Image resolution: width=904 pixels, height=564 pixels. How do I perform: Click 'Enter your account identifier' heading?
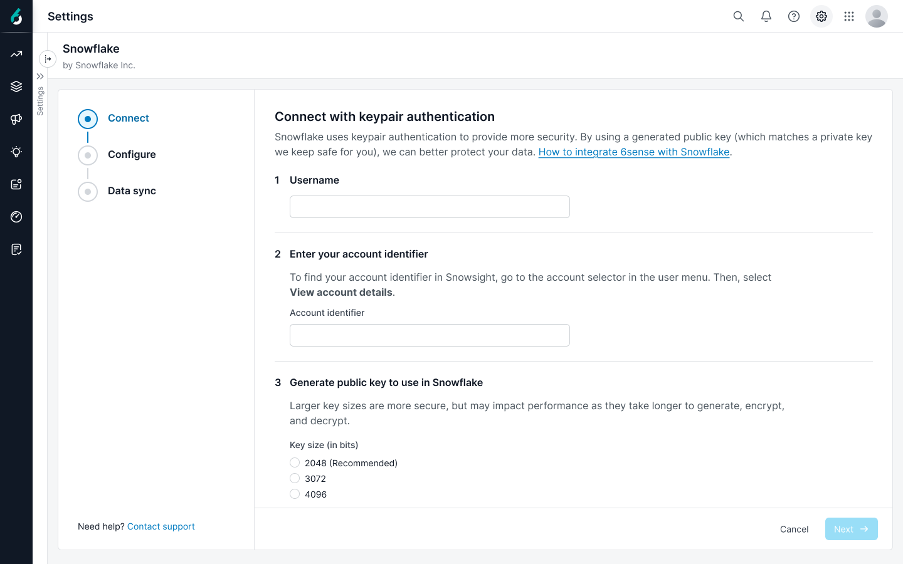(x=359, y=254)
